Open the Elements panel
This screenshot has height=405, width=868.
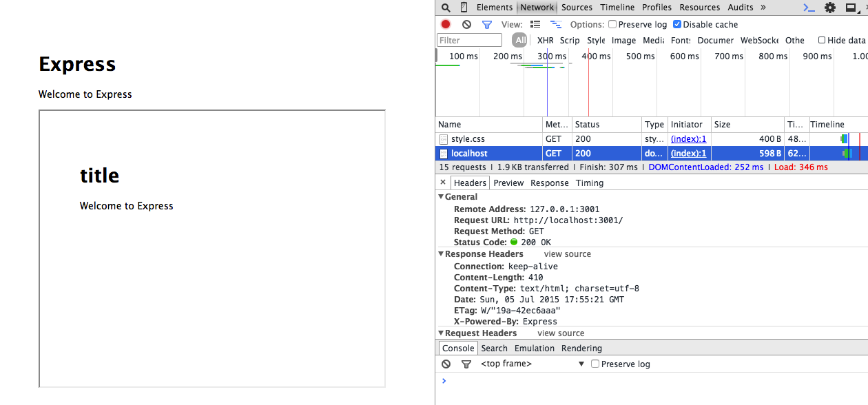[495, 8]
